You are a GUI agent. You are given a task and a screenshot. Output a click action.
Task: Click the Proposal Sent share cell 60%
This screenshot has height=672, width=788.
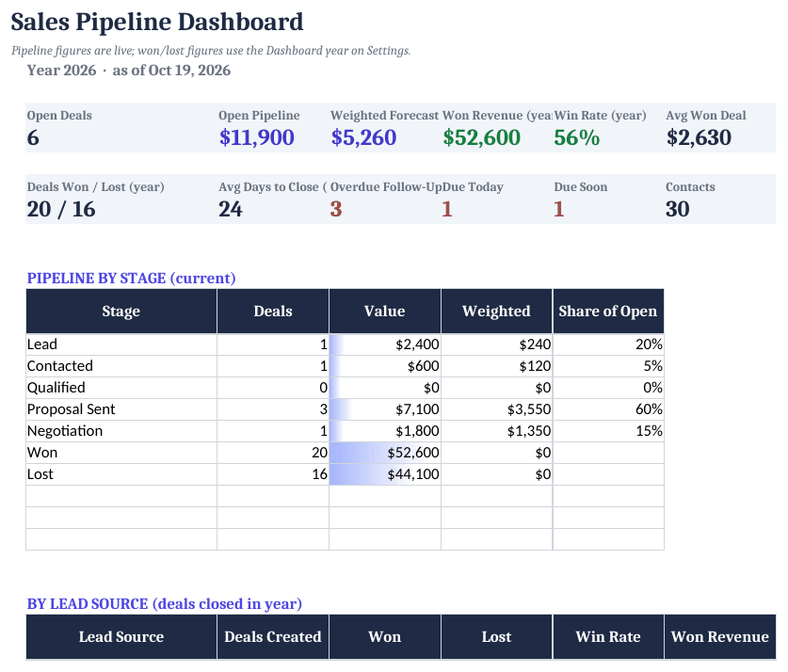pos(608,409)
